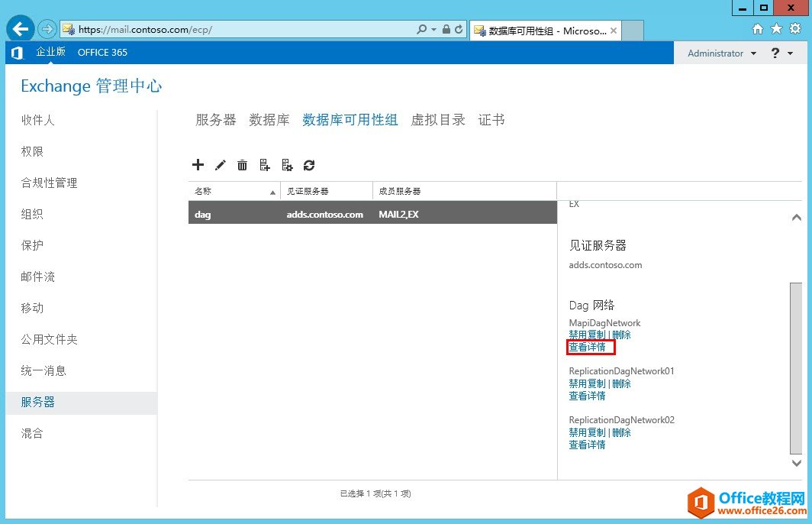Viewport: 812px width, 524px height.
Task: Refresh the DAG list
Action: tap(310, 164)
